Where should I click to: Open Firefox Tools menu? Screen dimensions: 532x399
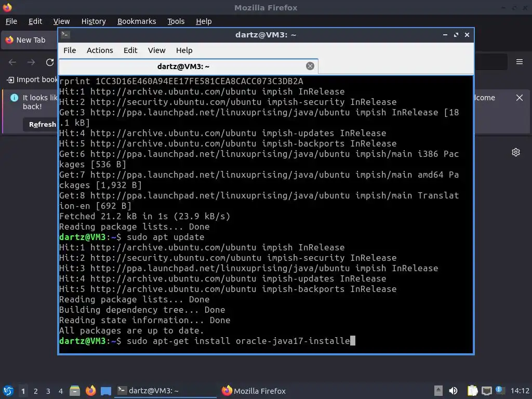tap(176, 21)
